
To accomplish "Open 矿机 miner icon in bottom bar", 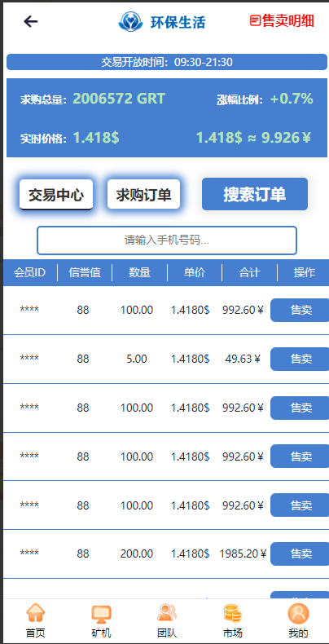I will [101, 614].
